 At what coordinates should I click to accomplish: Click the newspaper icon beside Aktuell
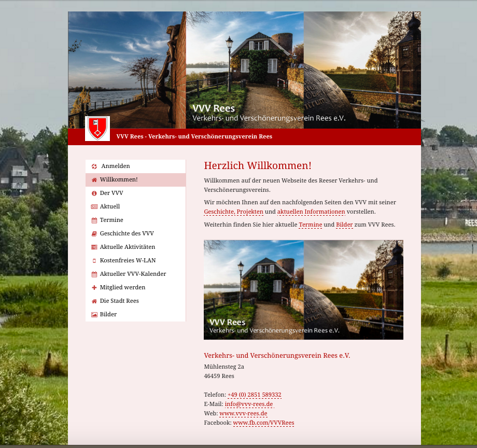coord(94,207)
